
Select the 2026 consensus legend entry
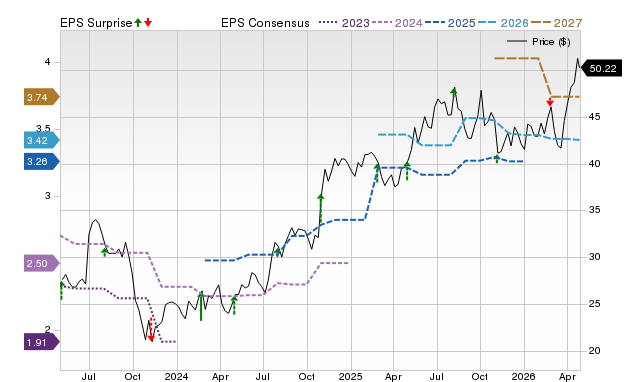click(x=503, y=23)
